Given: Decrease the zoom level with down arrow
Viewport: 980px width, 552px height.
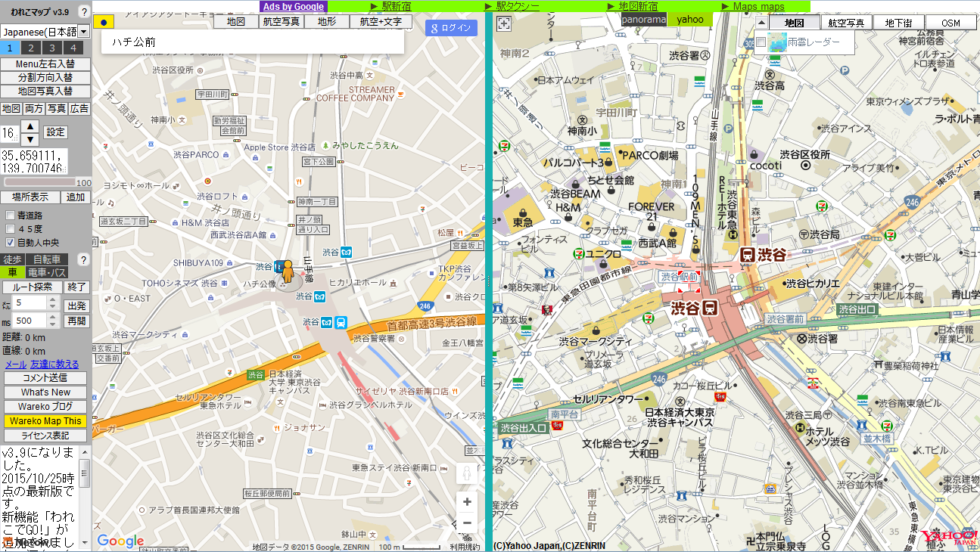Looking at the screenshot, I should coord(30,139).
